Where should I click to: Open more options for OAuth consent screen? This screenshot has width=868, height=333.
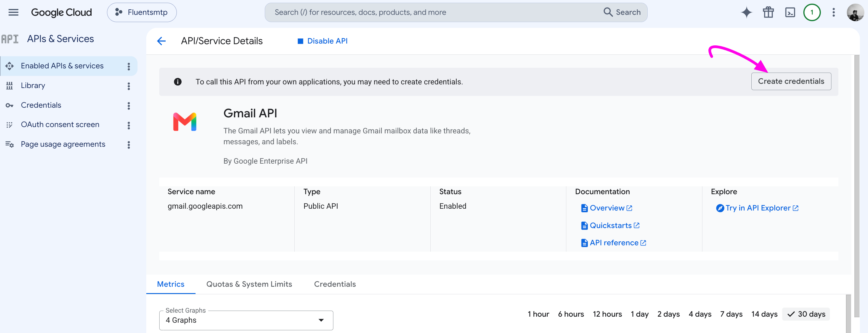tap(129, 126)
